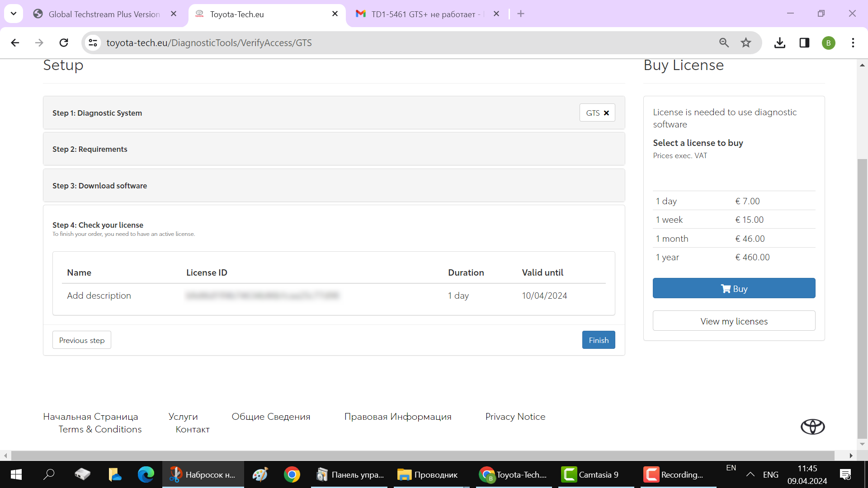Select the 1 day license option

(x=734, y=201)
